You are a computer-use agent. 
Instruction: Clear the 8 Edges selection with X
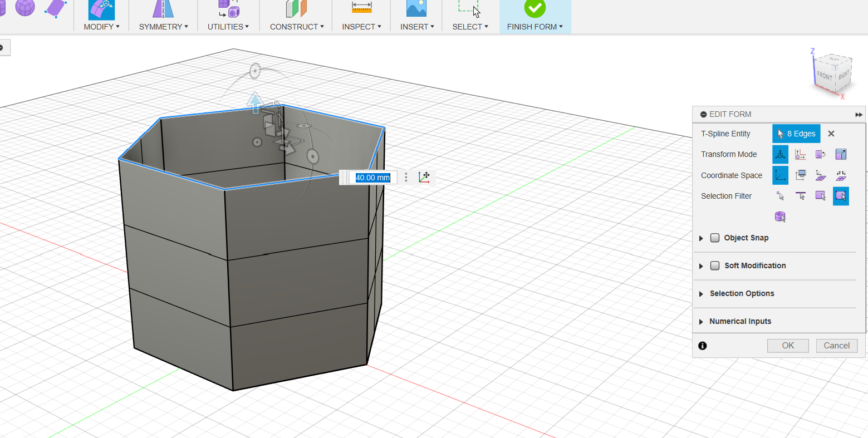tap(831, 134)
